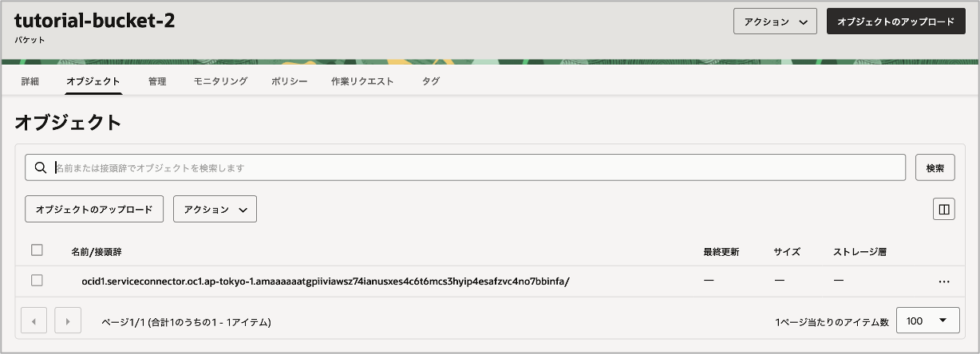Open the items per page dropdown showing 100
The height and width of the screenshot is (354, 980).
pyautogui.click(x=927, y=321)
